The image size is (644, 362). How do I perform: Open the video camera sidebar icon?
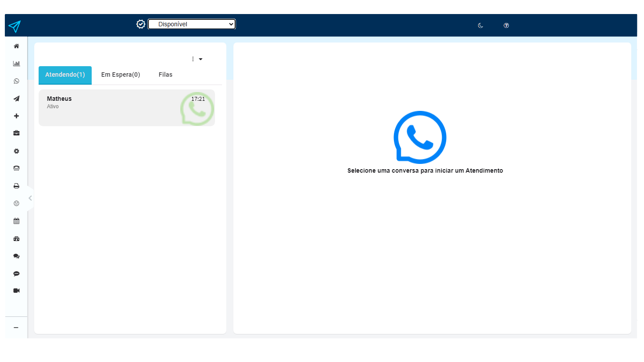[16, 291]
